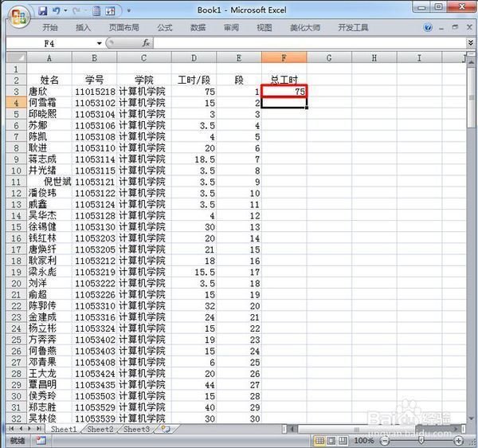Image resolution: width=478 pixels, height=448 pixels.
Task: Click cell F3 containing 75
Action: coord(284,92)
